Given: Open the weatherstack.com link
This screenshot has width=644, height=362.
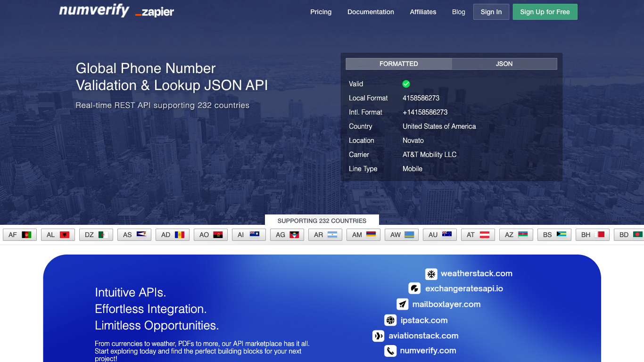Looking at the screenshot, I should point(477,274).
